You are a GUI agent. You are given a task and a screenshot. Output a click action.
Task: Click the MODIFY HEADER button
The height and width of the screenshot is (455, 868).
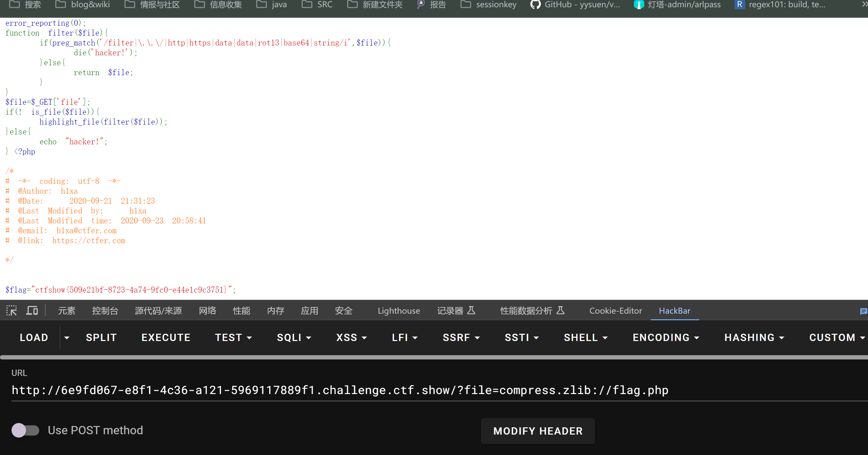(538, 431)
